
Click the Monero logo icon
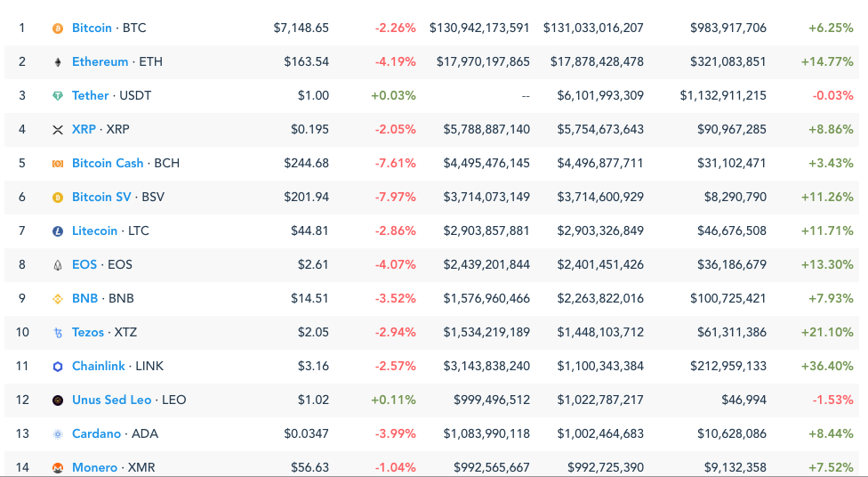pyautogui.click(x=58, y=467)
